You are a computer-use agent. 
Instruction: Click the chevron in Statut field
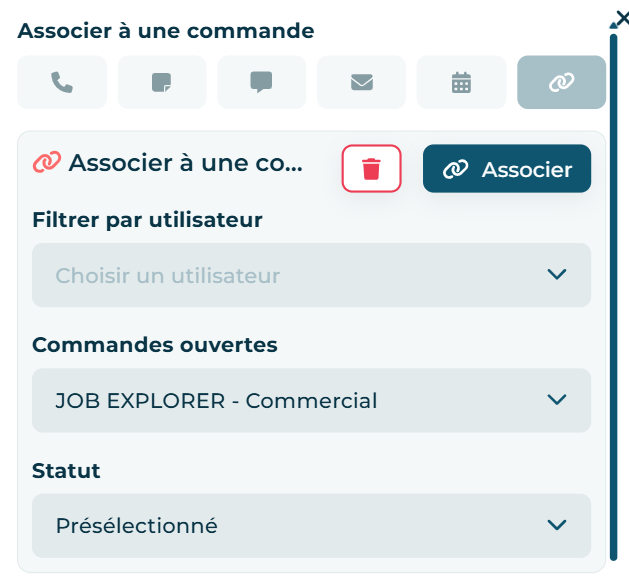[557, 525]
